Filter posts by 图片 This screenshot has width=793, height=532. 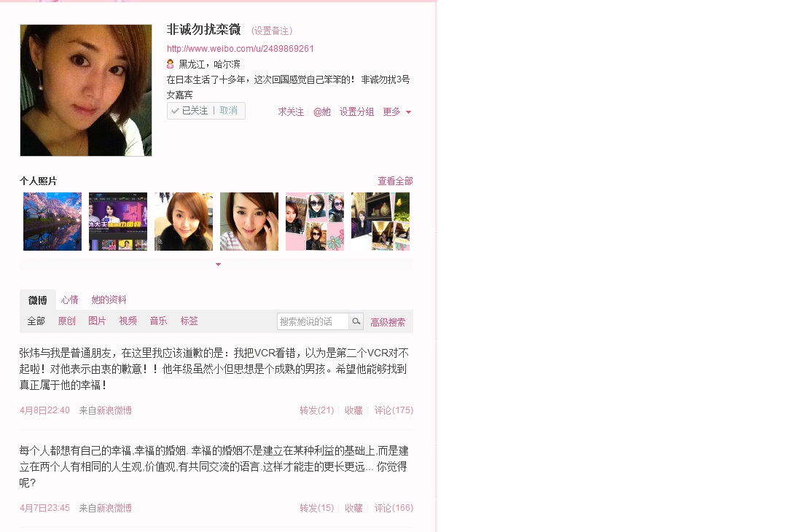(x=97, y=321)
